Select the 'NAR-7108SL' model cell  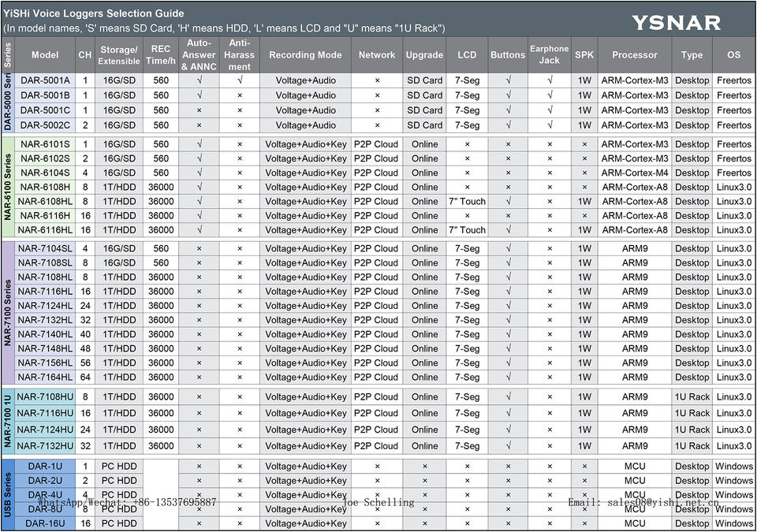point(45,263)
